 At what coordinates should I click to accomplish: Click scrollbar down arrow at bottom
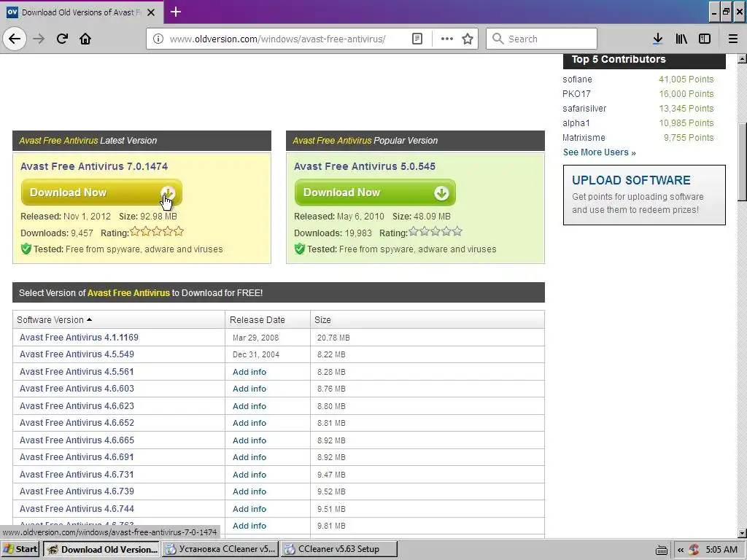click(x=742, y=533)
